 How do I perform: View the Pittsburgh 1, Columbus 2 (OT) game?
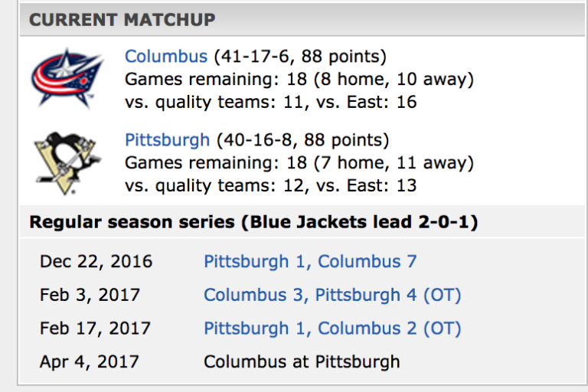(332, 328)
